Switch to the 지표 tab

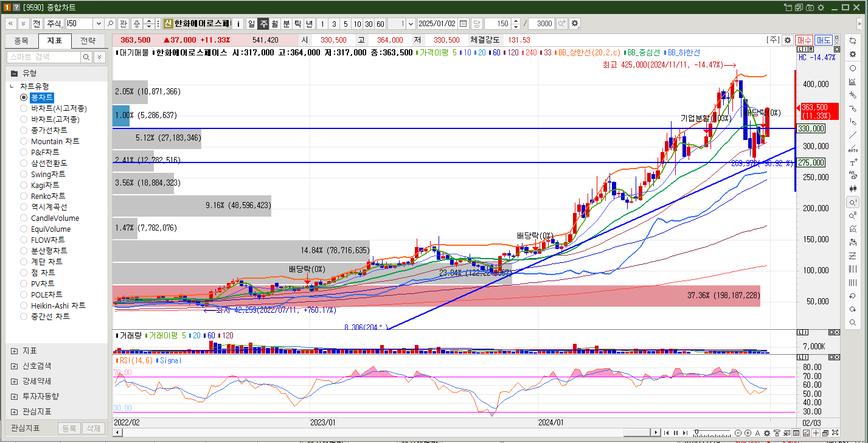coord(54,41)
